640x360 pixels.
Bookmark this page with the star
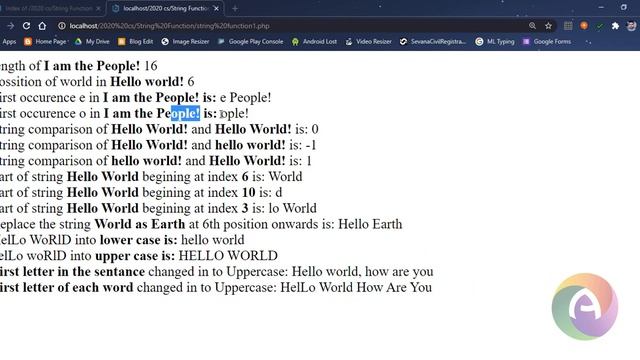tap(548, 26)
